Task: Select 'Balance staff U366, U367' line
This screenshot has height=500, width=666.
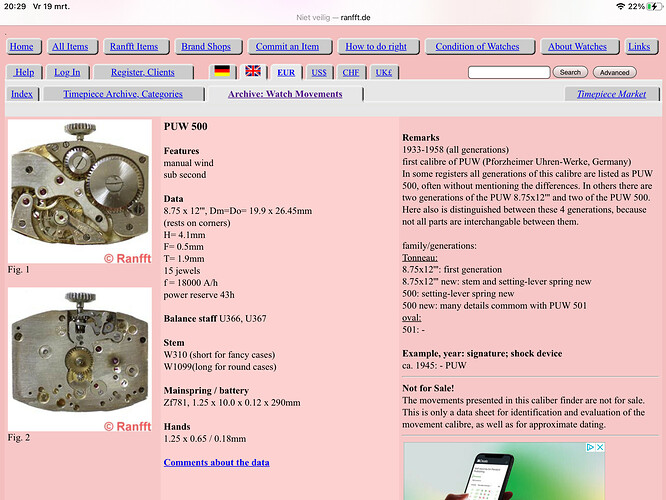Action: (215, 318)
